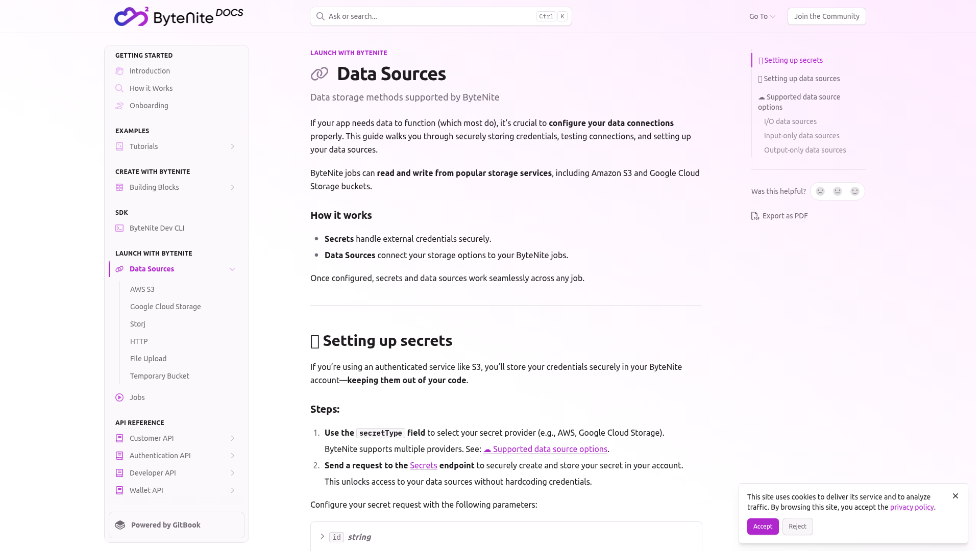Click the Wallet API book icon
Image resolution: width=980 pixels, height=551 pixels.
[119, 490]
